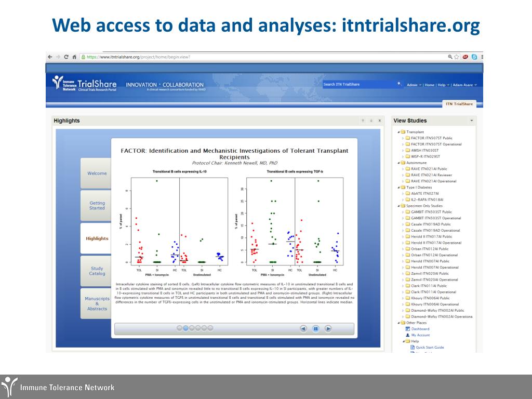The image size is (532, 399).
Task: Select the second slideshow dot
Action: tap(185, 328)
